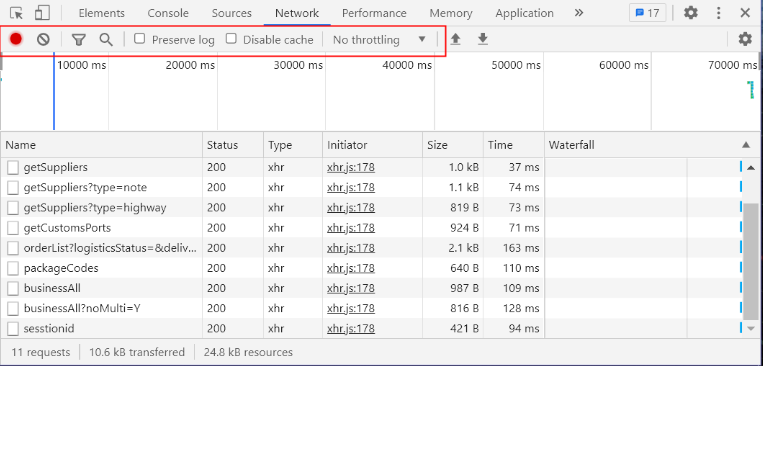
Task: Switch to the Elements tab
Action: [x=101, y=13]
